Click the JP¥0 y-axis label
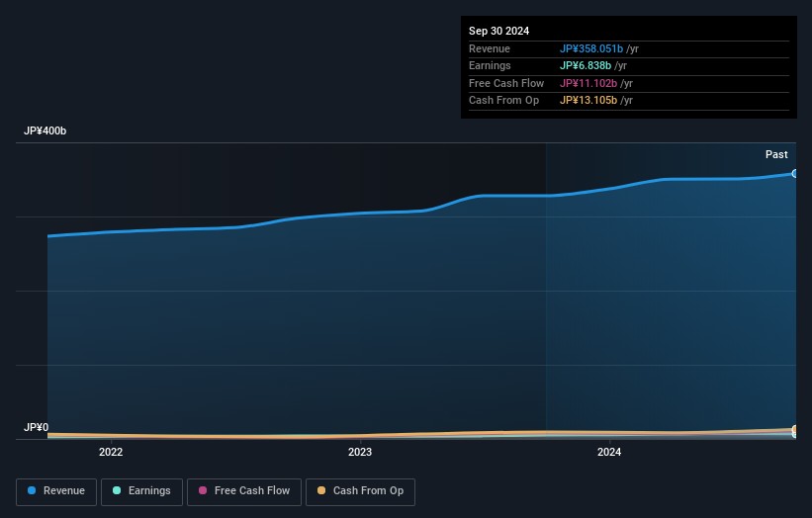The image size is (812, 518). [36, 428]
